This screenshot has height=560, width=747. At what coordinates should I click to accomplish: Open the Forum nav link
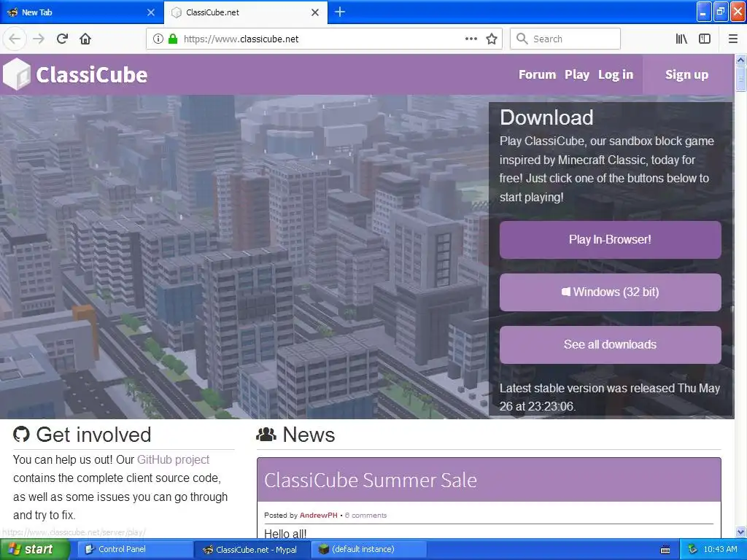(x=537, y=75)
